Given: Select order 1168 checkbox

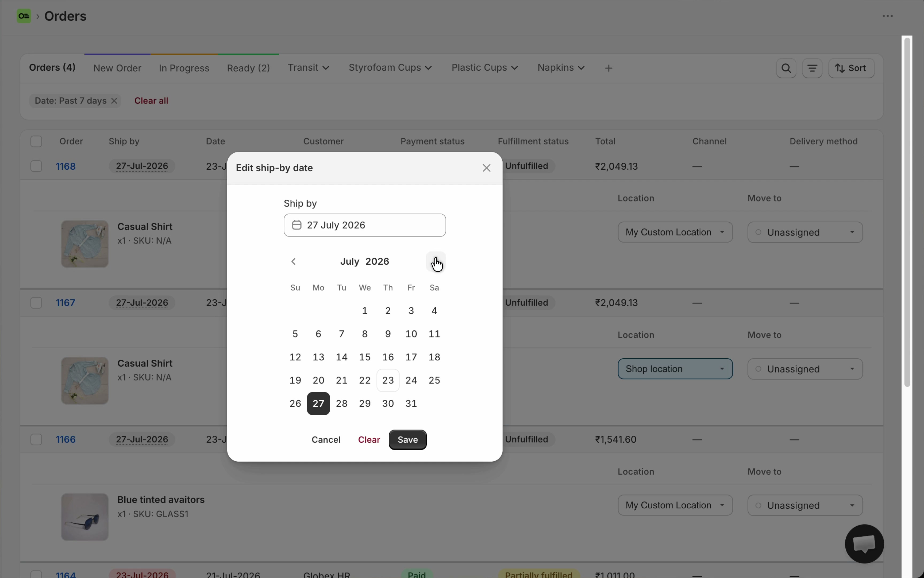Looking at the screenshot, I should click(36, 166).
